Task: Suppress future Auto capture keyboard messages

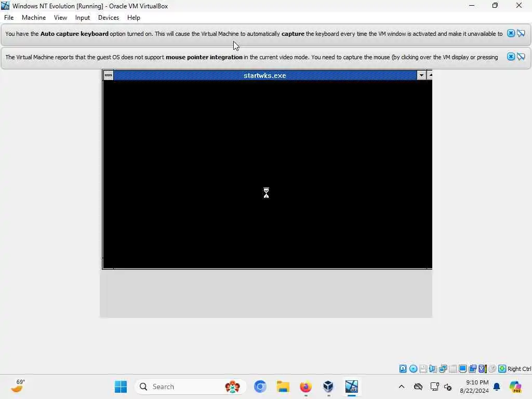Action: (x=521, y=33)
